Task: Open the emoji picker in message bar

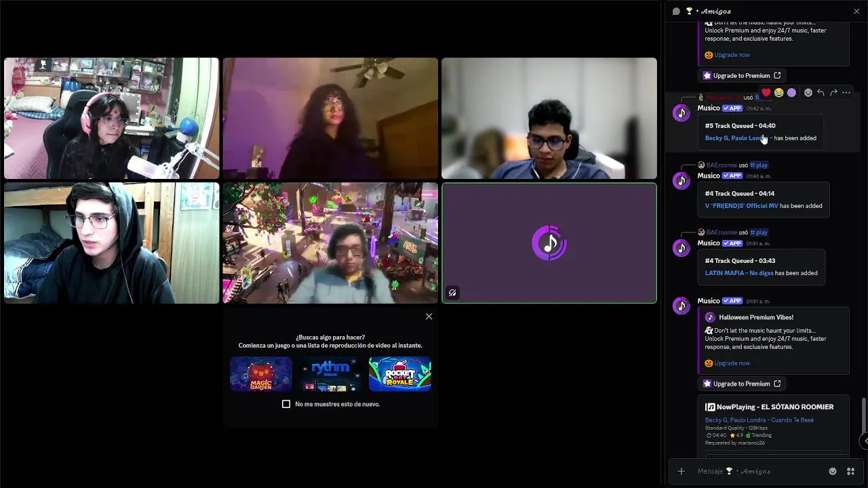Action: coord(833,471)
